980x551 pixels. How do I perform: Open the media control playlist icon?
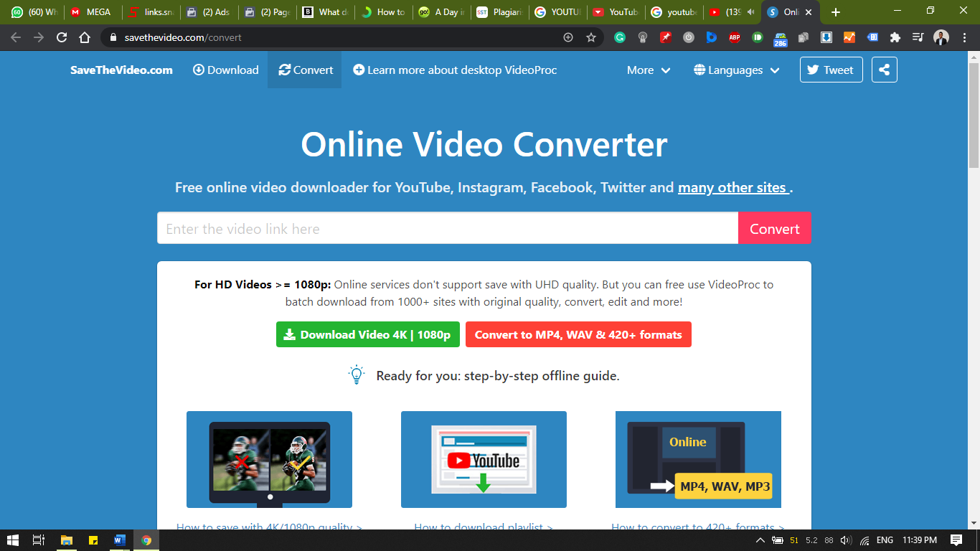[x=918, y=37]
